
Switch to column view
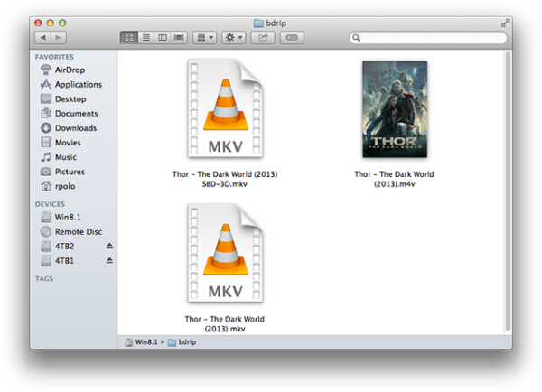[163, 37]
